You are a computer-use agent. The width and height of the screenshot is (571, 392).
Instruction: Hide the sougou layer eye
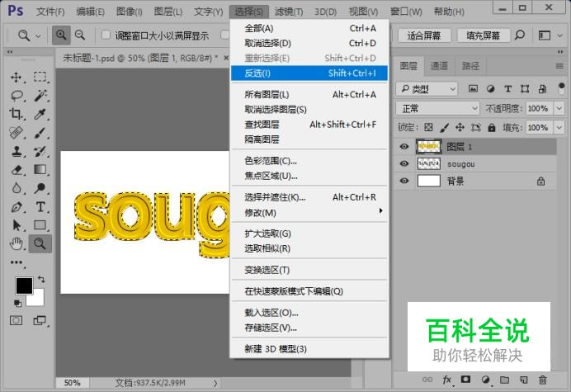[x=403, y=163]
